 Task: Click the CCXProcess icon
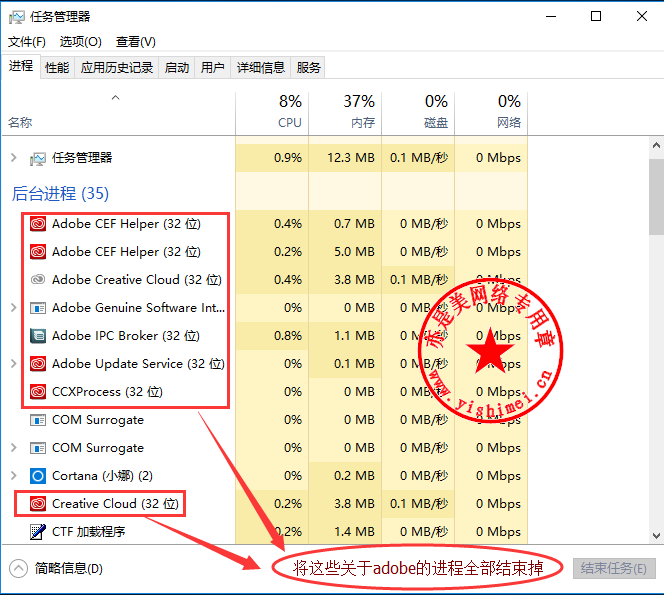click(x=38, y=392)
